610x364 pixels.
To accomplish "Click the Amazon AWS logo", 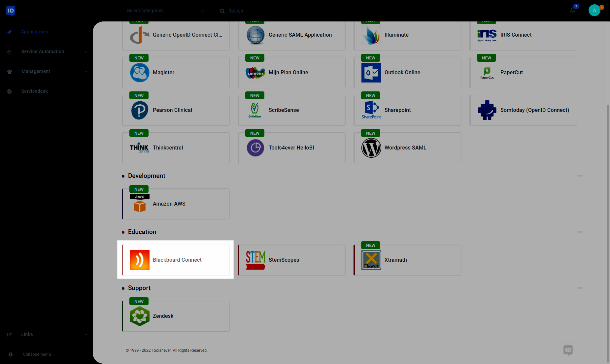I will click(140, 203).
